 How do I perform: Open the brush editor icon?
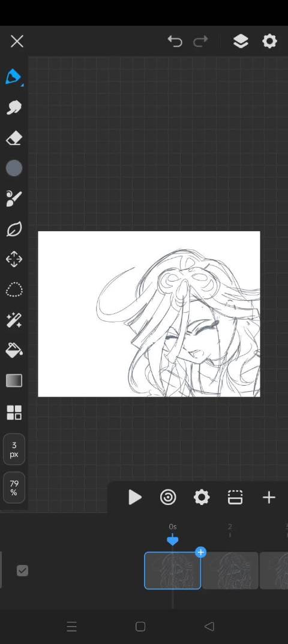[14, 198]
